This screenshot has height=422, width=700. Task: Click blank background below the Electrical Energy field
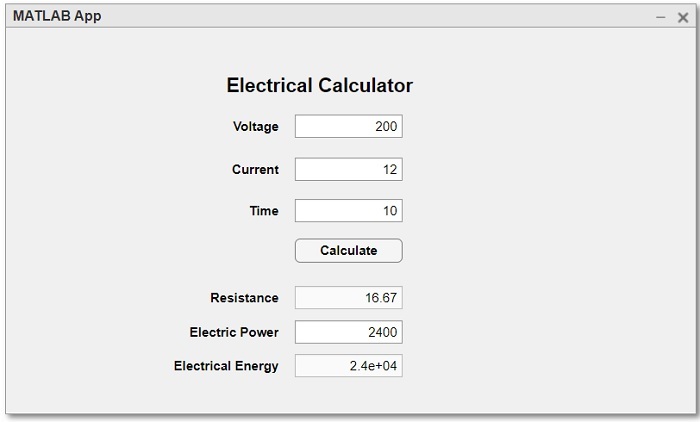(x=348, y=396)
